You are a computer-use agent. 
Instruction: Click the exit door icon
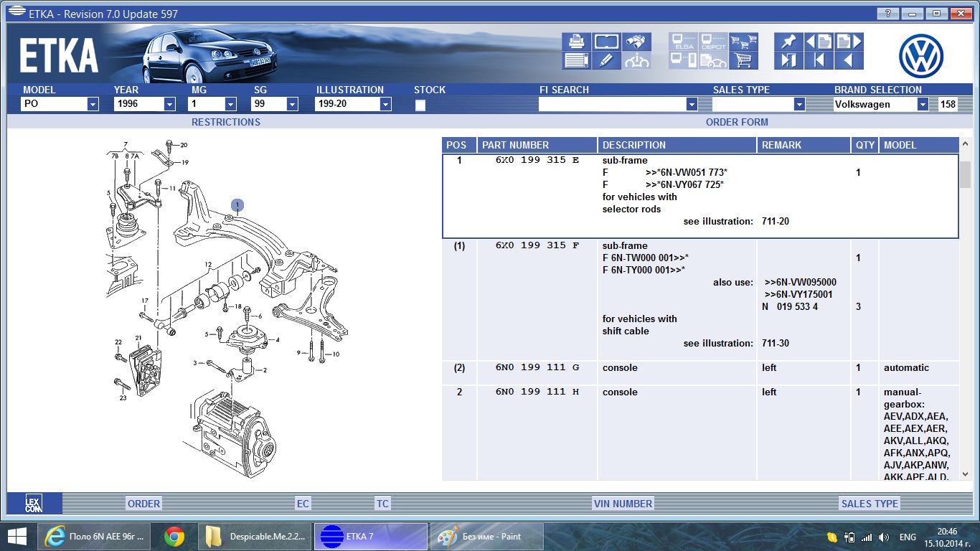click(788, 60)
